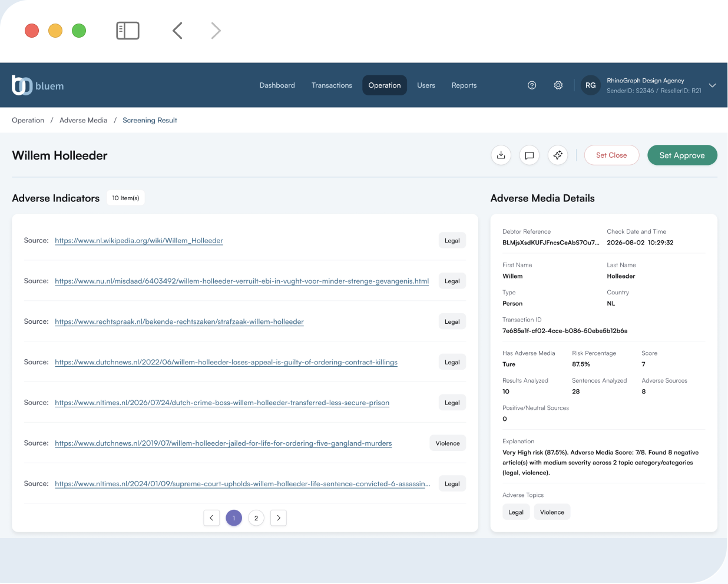The height and width of the screenshot is (584, 728).
Task: Click the 10 Item(s) badge
Action: (125, 198)
